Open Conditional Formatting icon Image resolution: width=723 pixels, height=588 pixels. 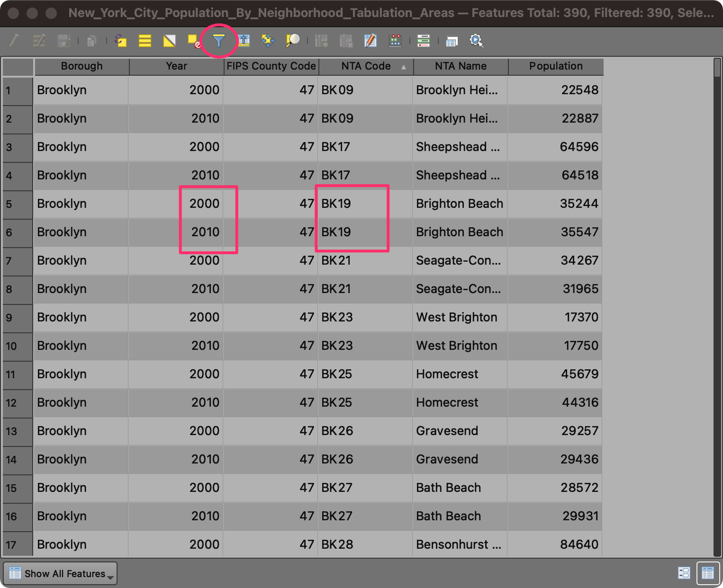[x=424, y=41]
